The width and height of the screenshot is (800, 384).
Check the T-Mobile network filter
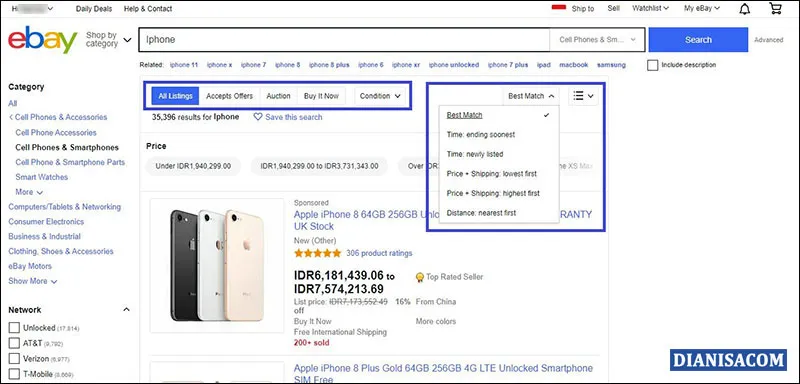(x=14, y=374)
